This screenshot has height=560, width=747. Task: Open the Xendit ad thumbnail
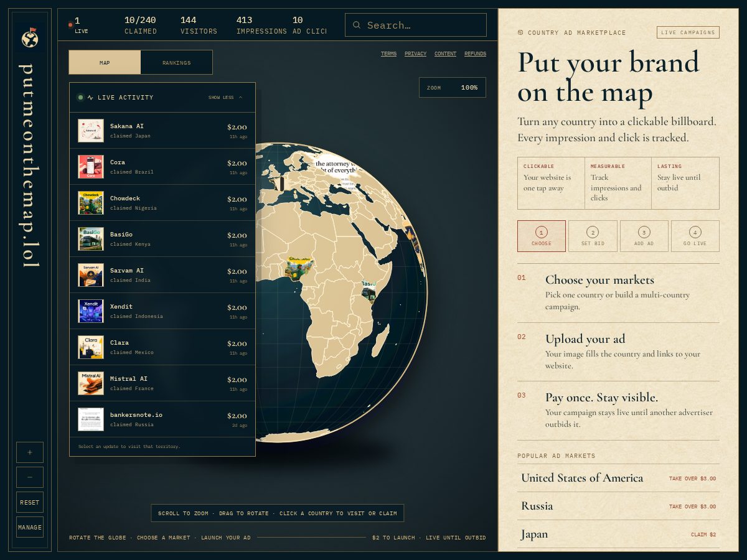pyautogui.click(x=91, y=311)
